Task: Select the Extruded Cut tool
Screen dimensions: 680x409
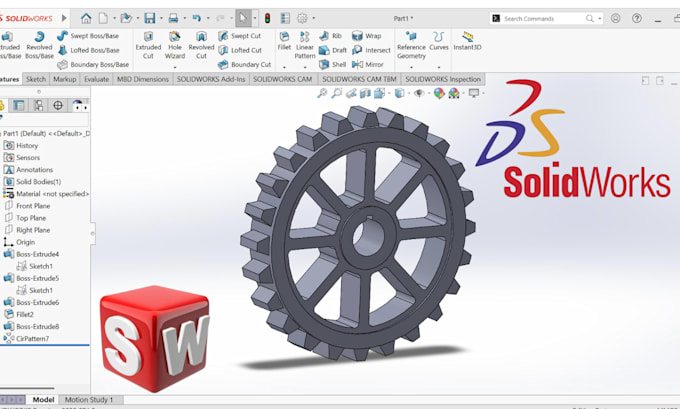Action: (x=148, y=45)
